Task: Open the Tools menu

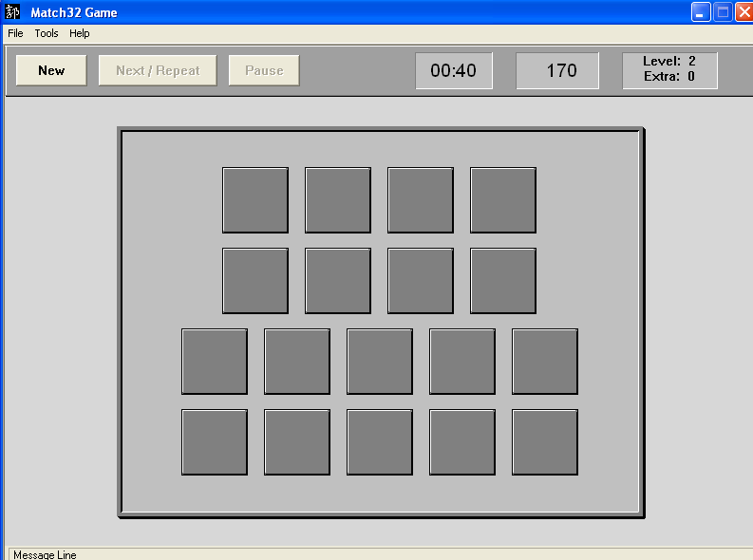Action: (x=47, y=33)
